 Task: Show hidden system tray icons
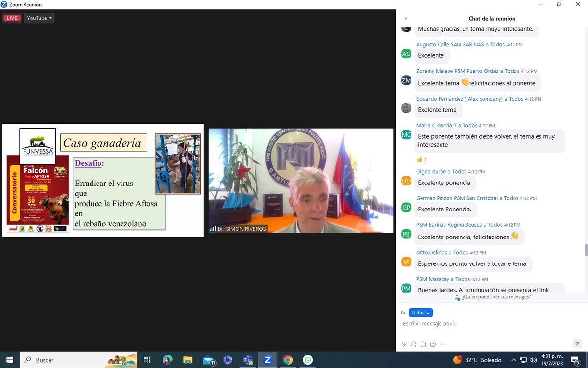(x=513, y=360)
